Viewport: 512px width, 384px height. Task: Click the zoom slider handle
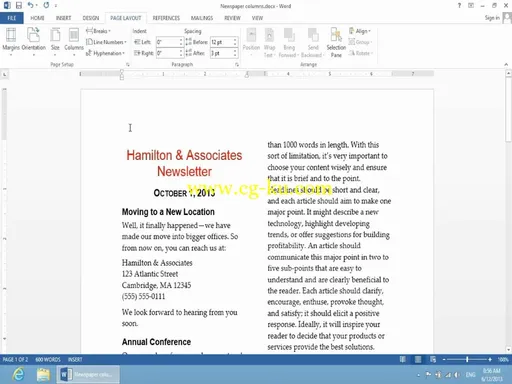click(x=467, y=359)
